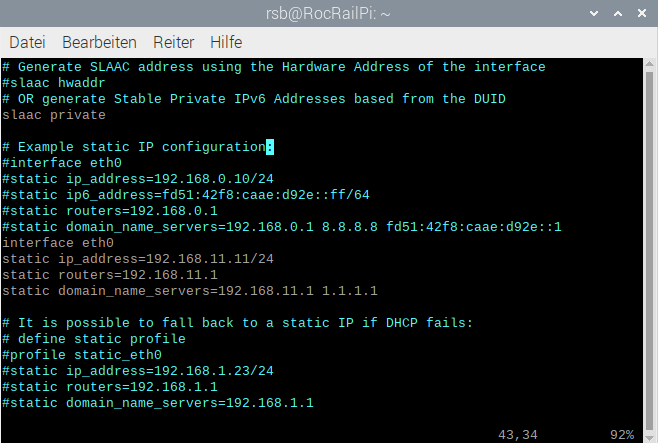Open the Hilfe menu
This screenshot has width=658, height=443.
pyautogui.click(x=226, y=43)
